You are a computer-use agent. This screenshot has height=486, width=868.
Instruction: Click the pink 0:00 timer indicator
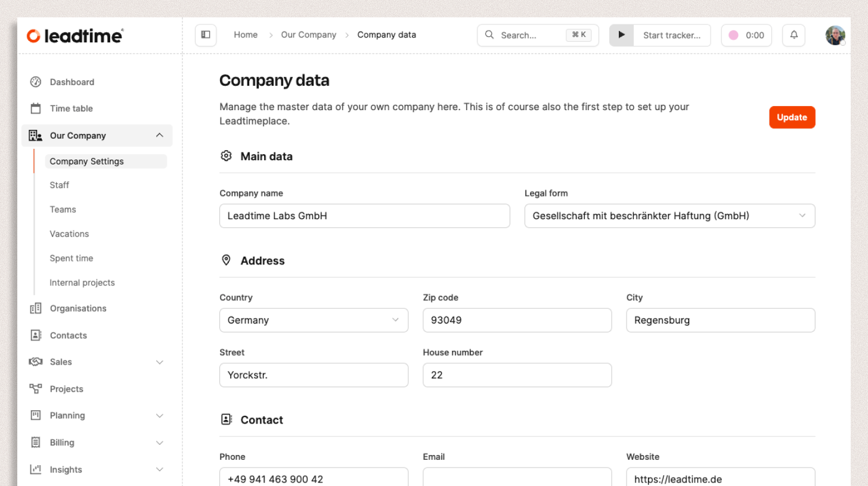tap(746, 35)
